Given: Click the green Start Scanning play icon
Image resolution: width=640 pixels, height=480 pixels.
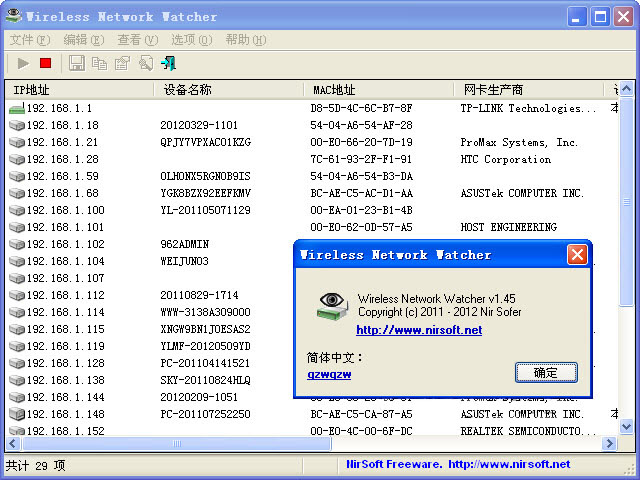Looking at the screenshot, I should pos(23,63).
